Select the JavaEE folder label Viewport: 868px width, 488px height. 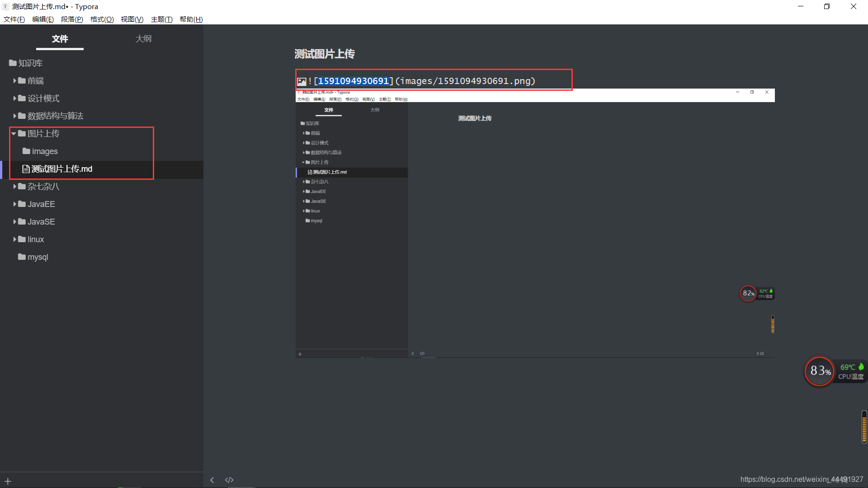coord(41,204)
